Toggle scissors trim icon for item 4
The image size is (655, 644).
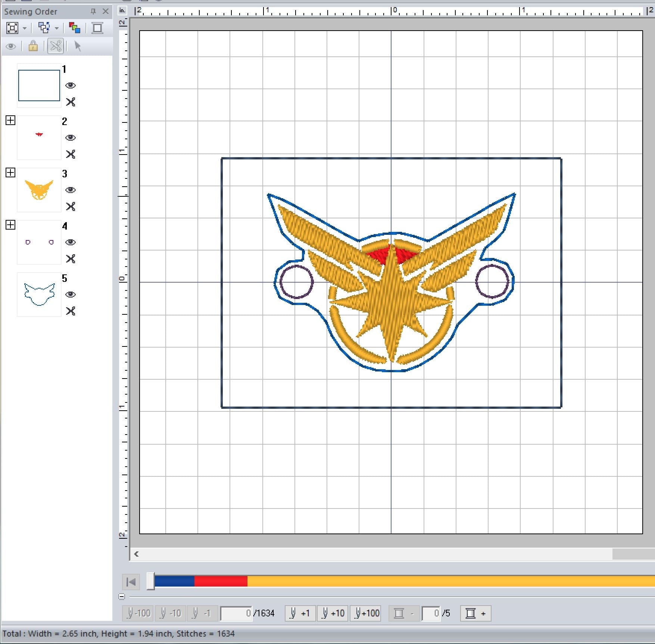71,259
